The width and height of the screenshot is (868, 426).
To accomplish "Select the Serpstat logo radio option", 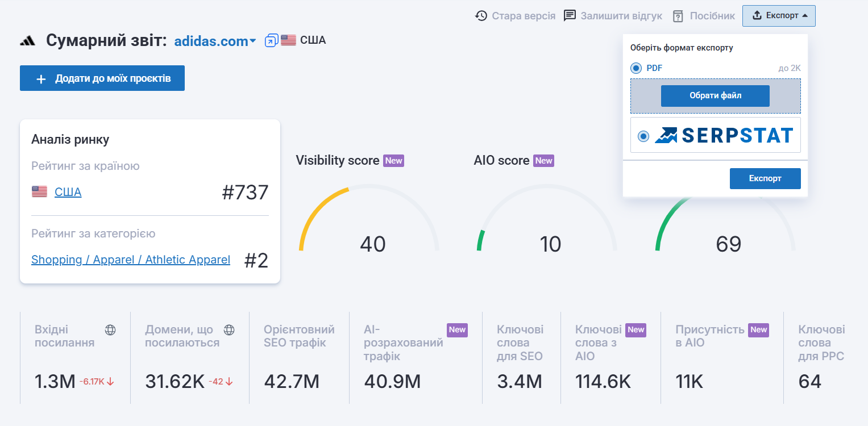I will [643, 136].
